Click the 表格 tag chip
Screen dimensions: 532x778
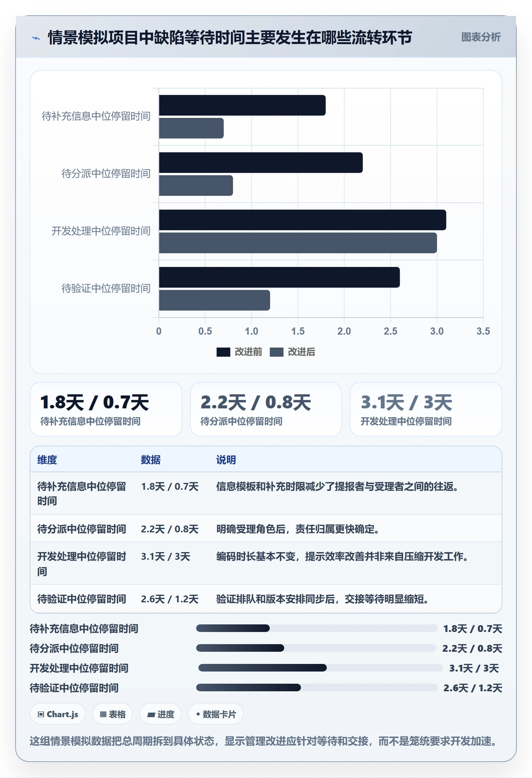click(112, 714)
